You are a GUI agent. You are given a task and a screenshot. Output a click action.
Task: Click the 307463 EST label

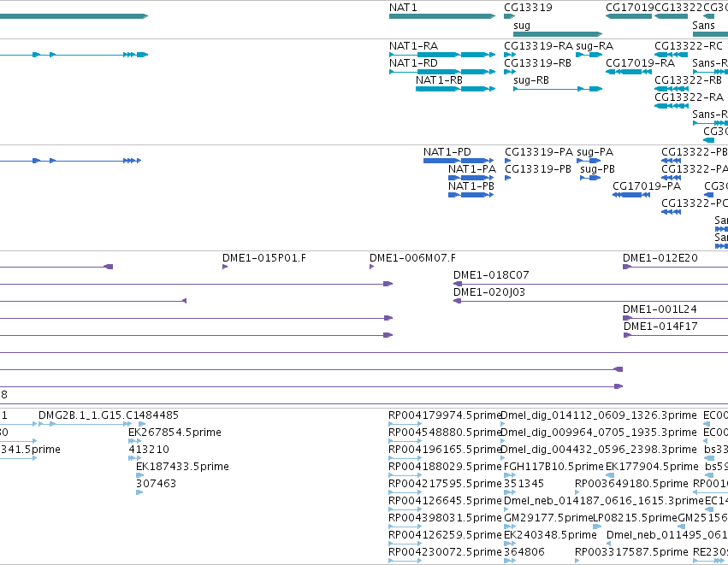[156, 484]
